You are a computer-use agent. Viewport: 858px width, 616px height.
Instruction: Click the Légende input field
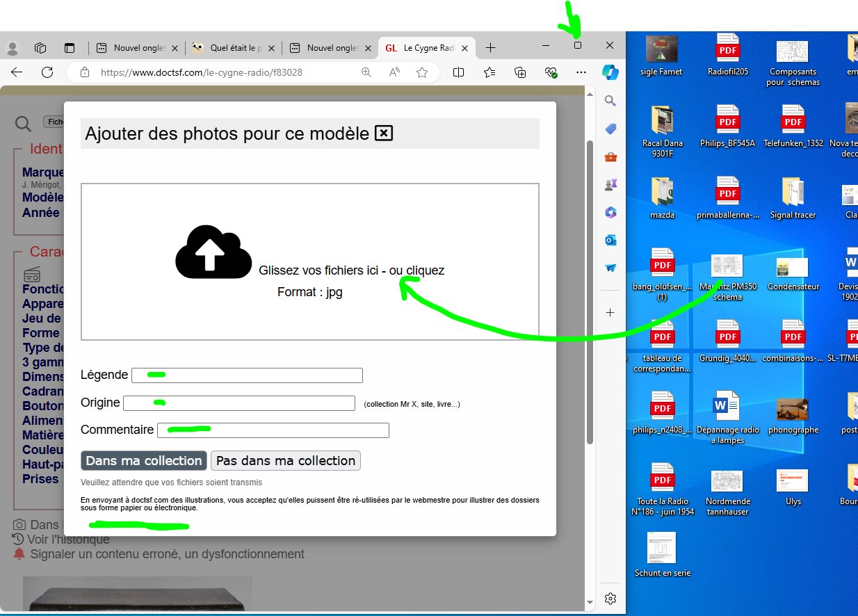(247, 375)
